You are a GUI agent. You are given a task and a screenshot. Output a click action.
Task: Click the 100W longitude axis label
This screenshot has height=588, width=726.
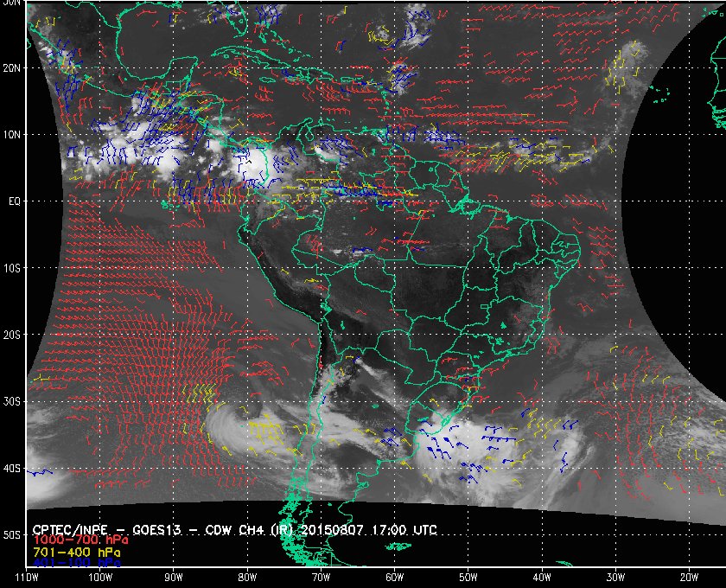pyautogui.click(x=100, y=578)
